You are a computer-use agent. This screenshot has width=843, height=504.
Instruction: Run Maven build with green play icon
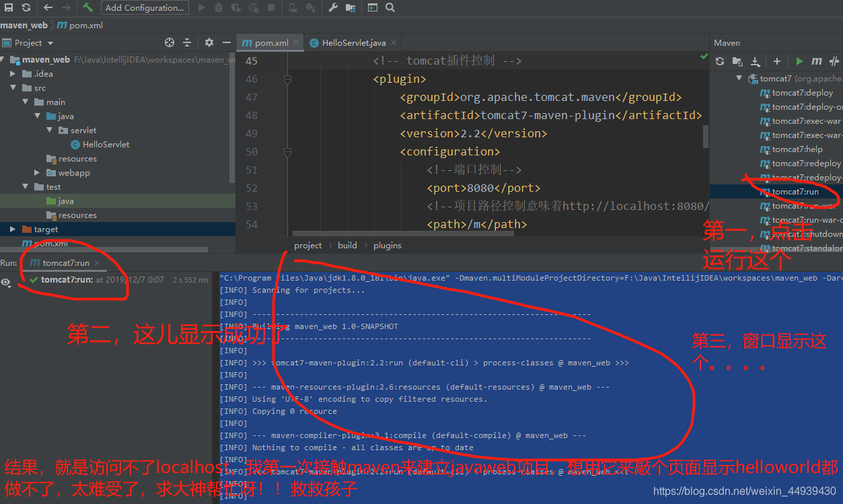(x=799, y=61)
